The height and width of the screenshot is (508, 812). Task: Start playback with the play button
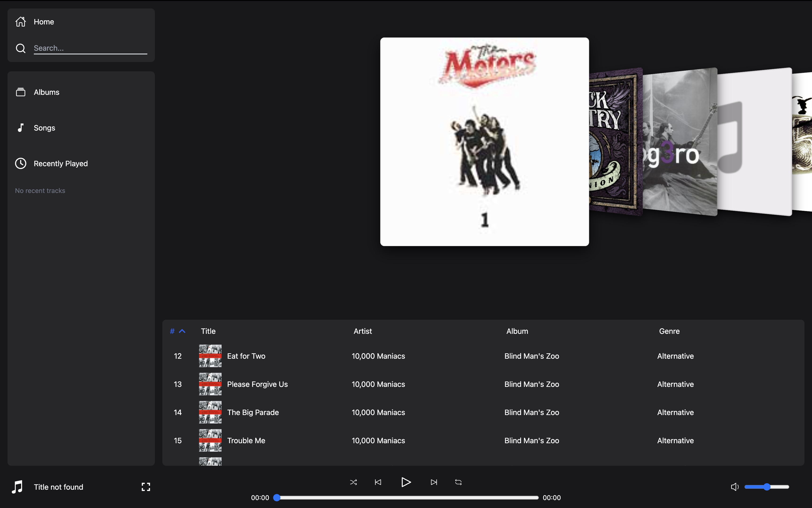tap(406, 482)
